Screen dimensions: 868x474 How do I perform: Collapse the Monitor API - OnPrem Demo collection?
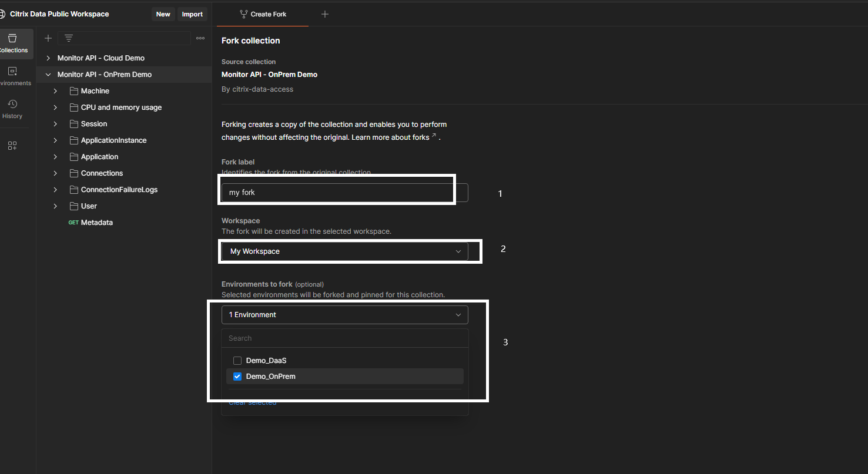coord(48,75)
